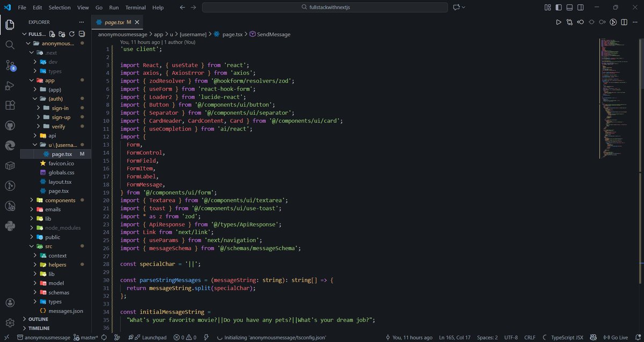
Task: Open the Accounts menu icon
Action: 10,303
